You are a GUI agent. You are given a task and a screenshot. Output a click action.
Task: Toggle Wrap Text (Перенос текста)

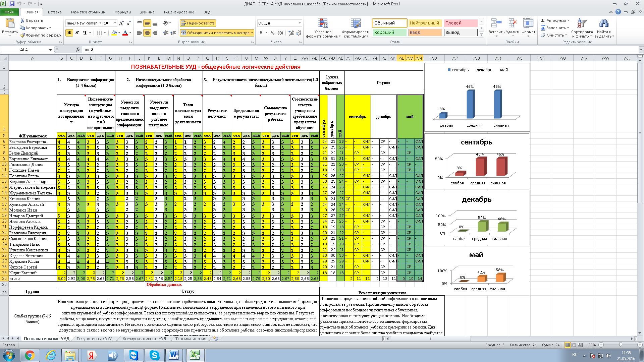coord(198,23)
